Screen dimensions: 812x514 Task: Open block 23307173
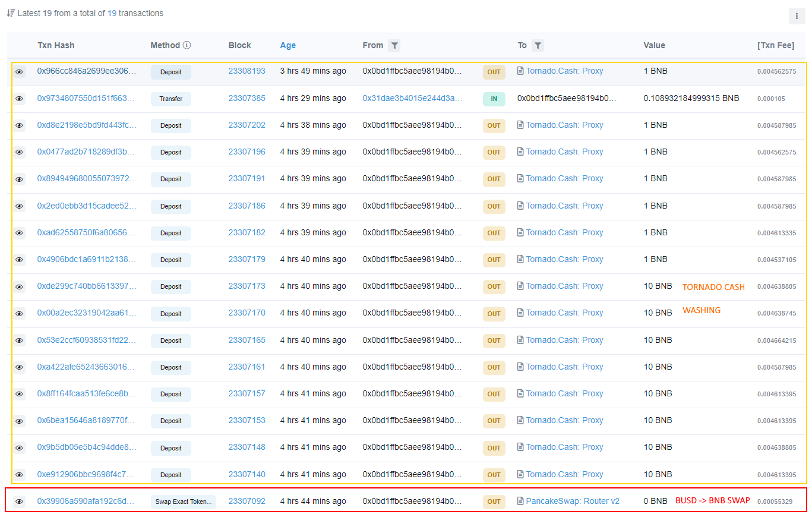click(x=247, y=286)
